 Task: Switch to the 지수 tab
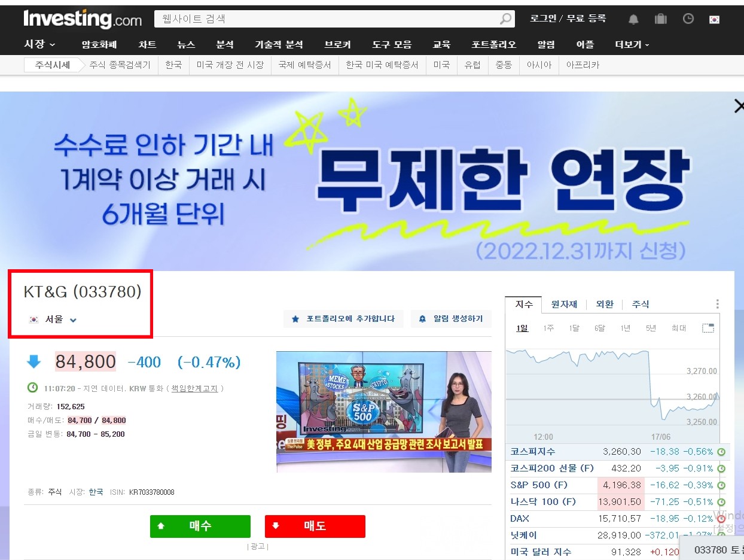point(524,304)
